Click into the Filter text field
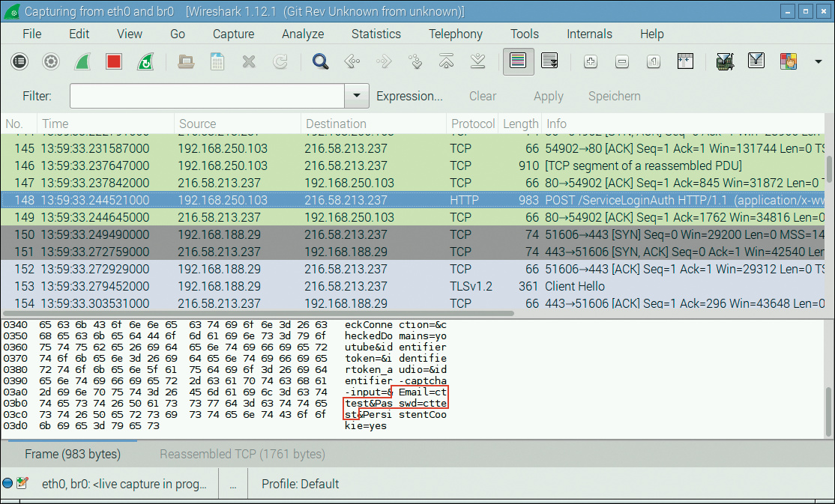 (x=207, y=96)
